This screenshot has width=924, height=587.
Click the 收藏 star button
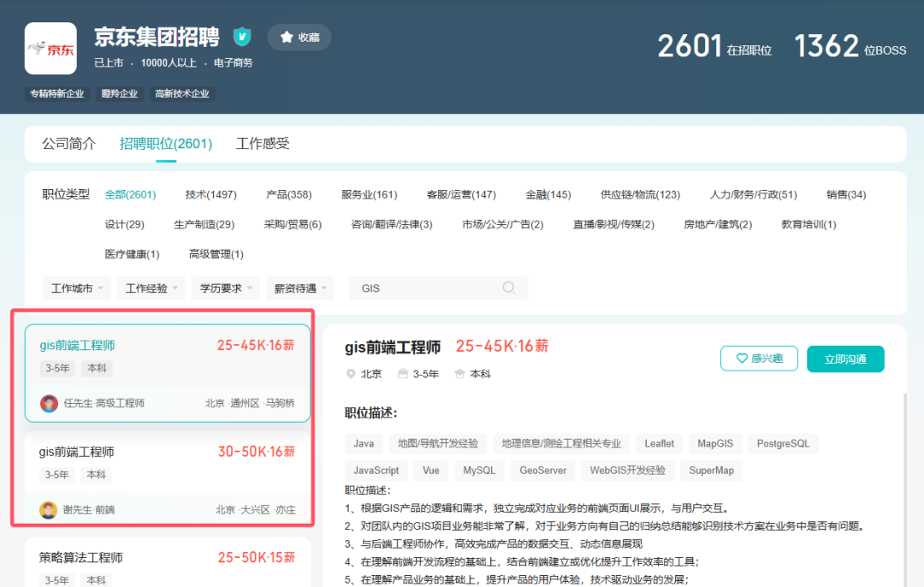pos(299,37)
